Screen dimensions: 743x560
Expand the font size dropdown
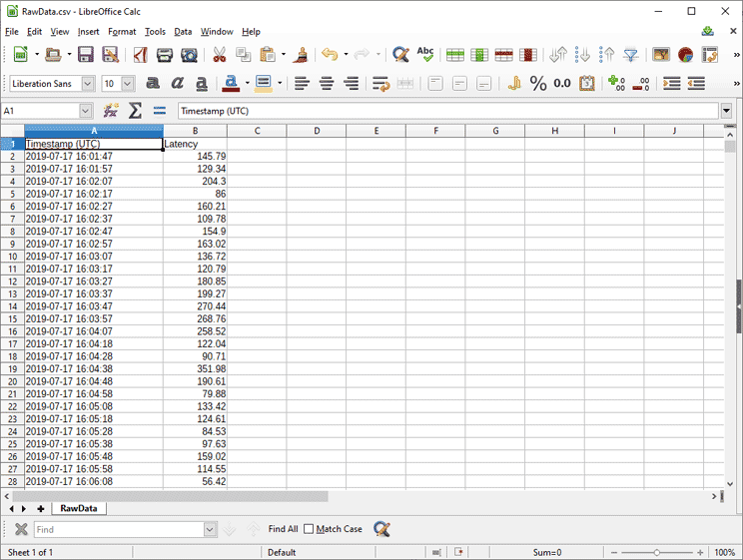click(128, 84)
